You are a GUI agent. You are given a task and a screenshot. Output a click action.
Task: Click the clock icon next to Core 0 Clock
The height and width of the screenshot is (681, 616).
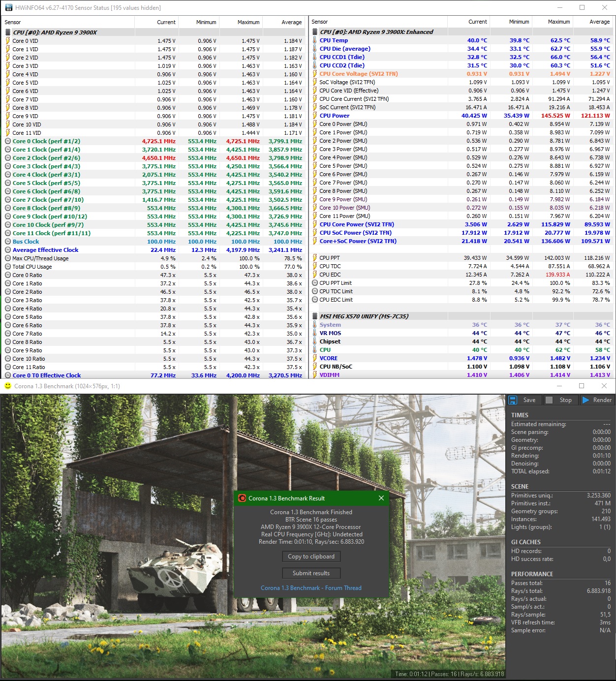point(8,141)
